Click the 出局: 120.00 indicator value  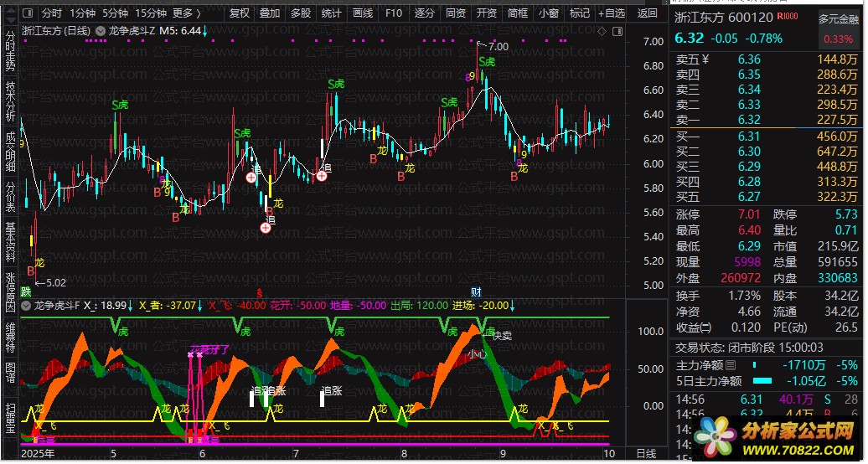[420, 305]
